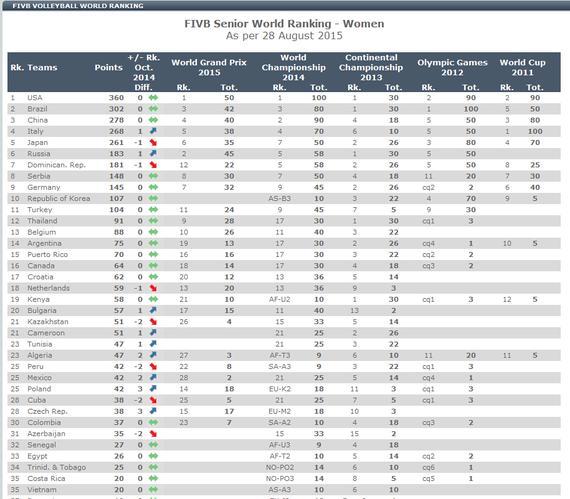Click the team name 'USA'
570x499 pixels.
(35, 98)
